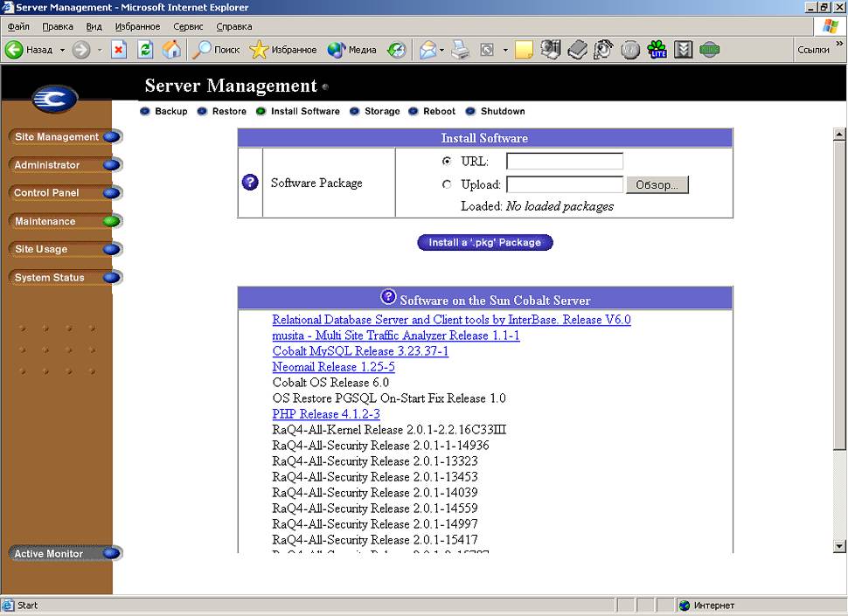The height and width of the screenshot is (616, 848).
Task: Click the Cobalt logo in sidebar
Action: coord(54,99)
